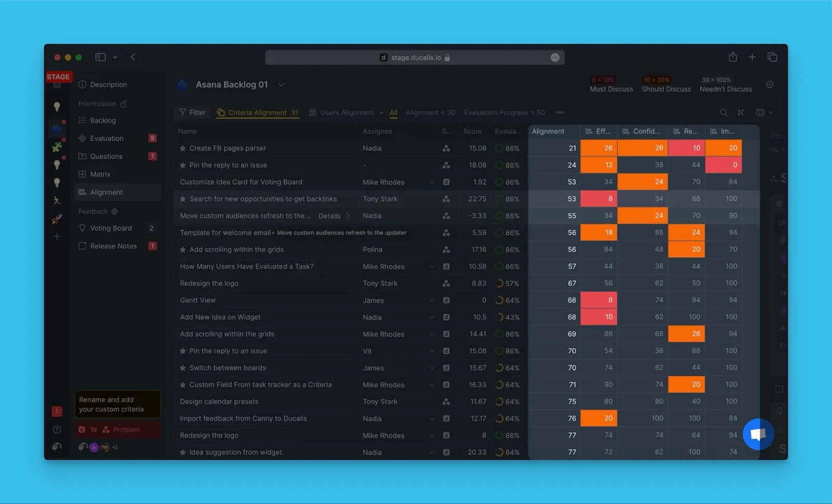Open the Evaluation section in sidebar
Image resolution: width=832 pixels, height=504 pixels.
(107, 138)
